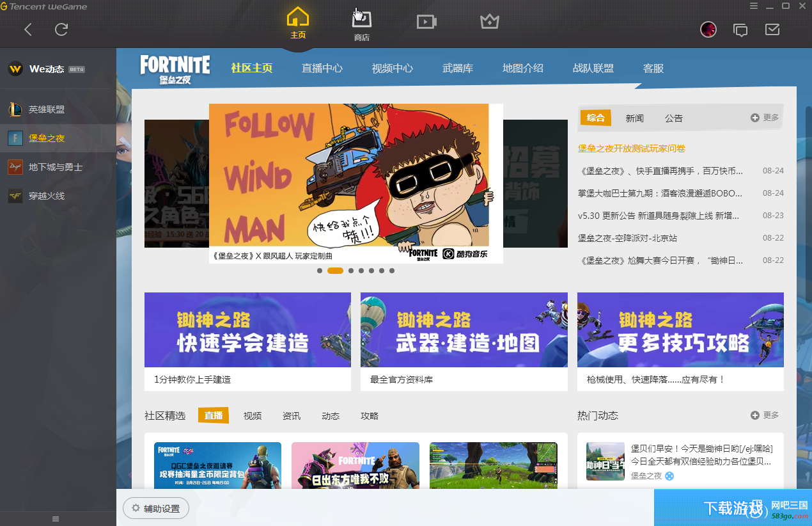This screenshot has height=526, width=812.
Task: Click the 1分钟教你上手建造 caption
Action: pyautogui.click(x=192, y=379)
